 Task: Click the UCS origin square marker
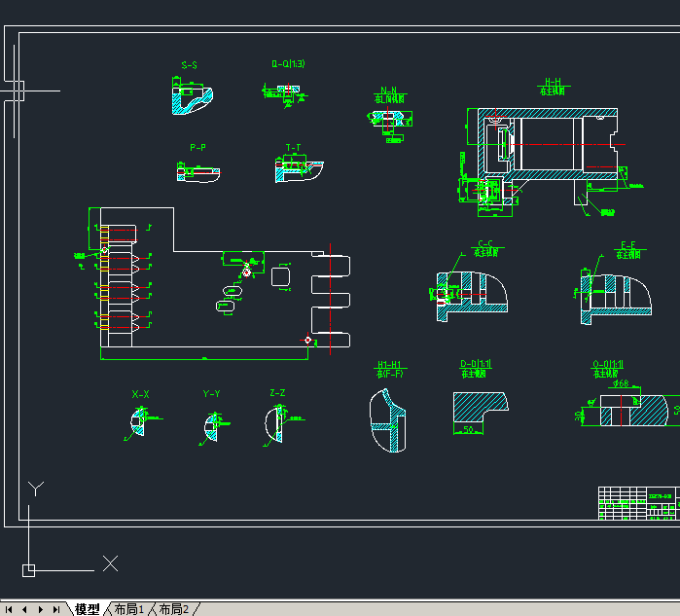[28, 570]
